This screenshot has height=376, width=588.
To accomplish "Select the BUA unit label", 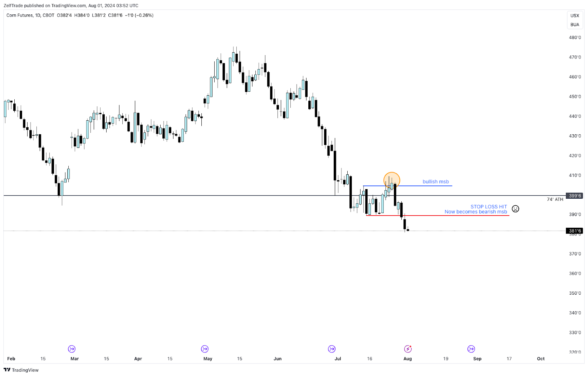I will 575,25.
